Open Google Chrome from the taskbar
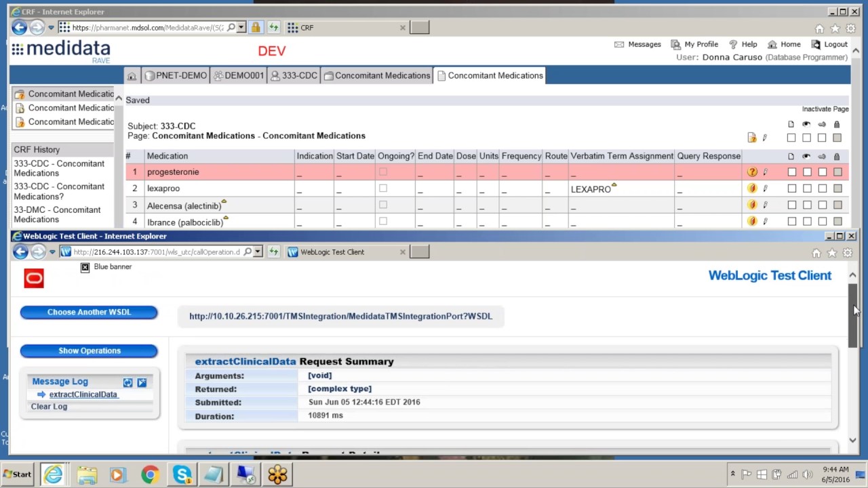Image resolution: width=868 pixels, height=488 pixels. click(x=150, y=474)
